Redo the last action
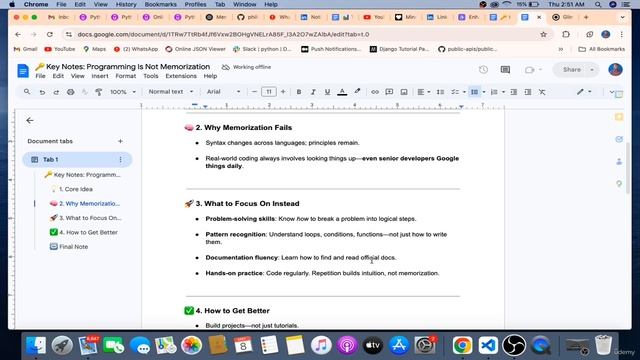 point(56,92)
